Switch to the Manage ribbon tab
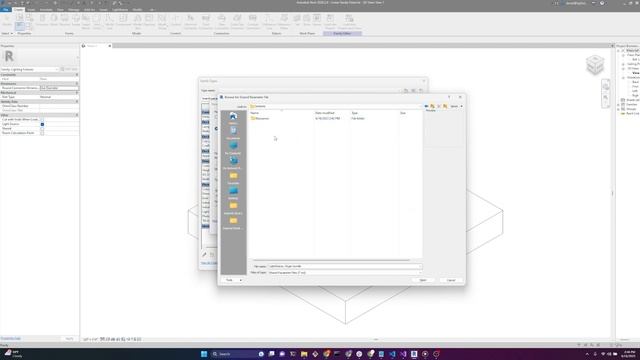This screenshot has height=360, width=640. [x=74, y=9]
